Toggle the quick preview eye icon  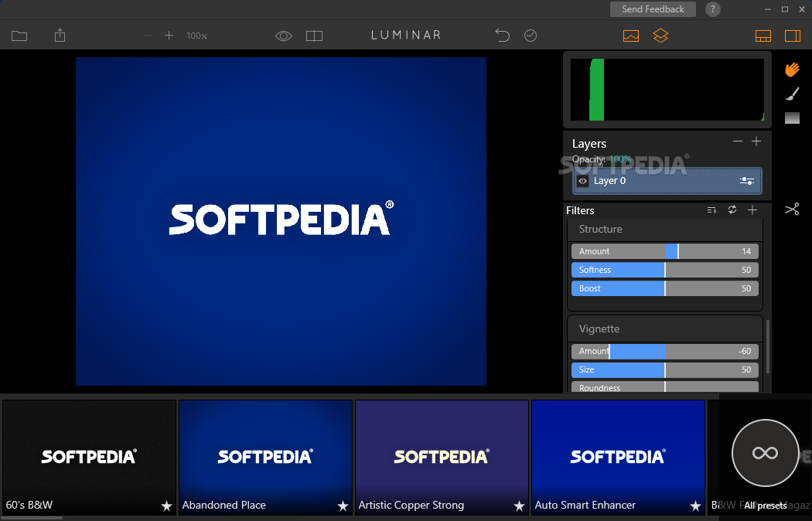pos(284,36)
